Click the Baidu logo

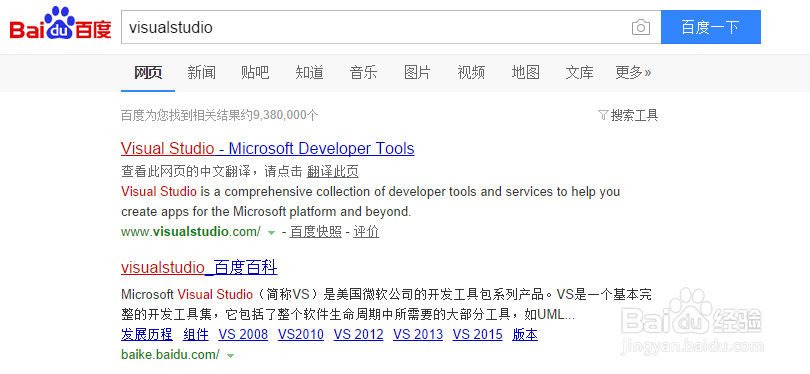[x=60, y=24]
